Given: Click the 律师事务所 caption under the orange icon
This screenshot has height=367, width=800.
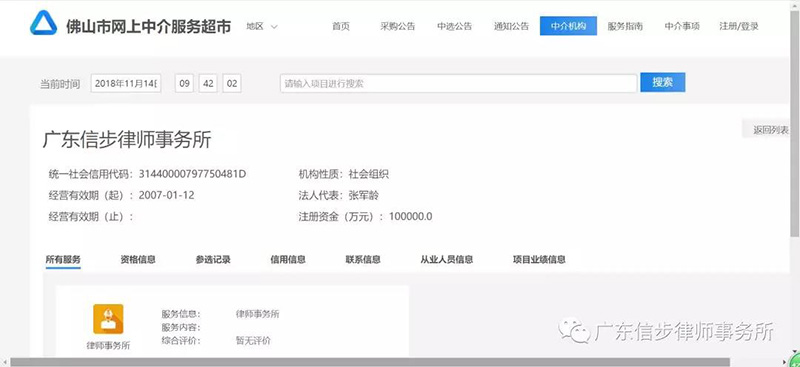Looking at the screenshot, I should (x=108, y=346).
